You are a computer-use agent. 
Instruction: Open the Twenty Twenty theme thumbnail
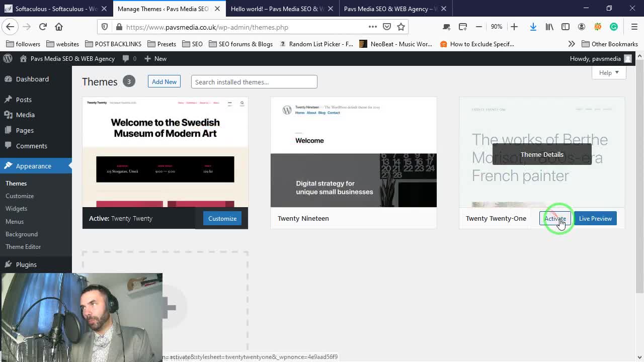click(165, 152)
